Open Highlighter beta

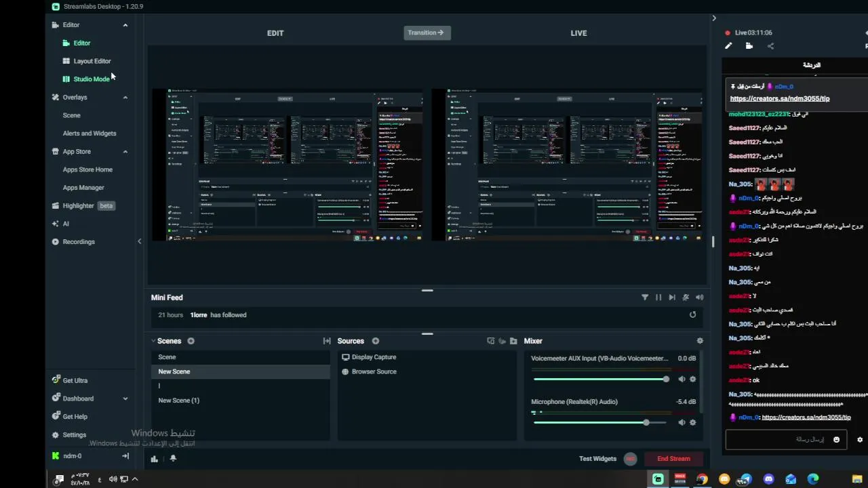pyautogui.click(x=83, y=206)
